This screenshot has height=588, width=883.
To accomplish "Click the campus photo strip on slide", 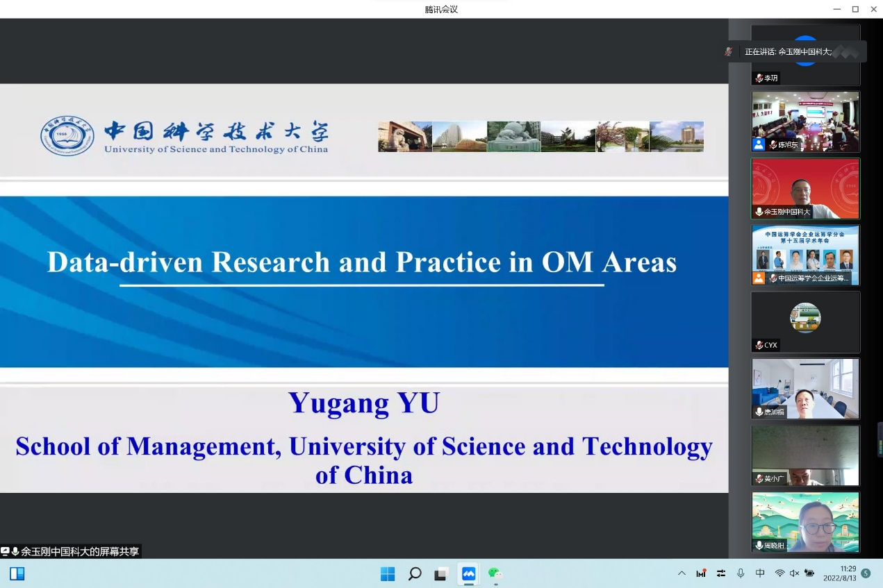I will point(540,137).
